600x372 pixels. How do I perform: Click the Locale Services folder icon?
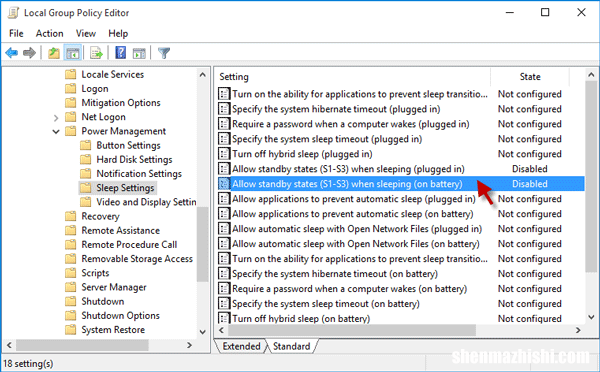point(70,74)
